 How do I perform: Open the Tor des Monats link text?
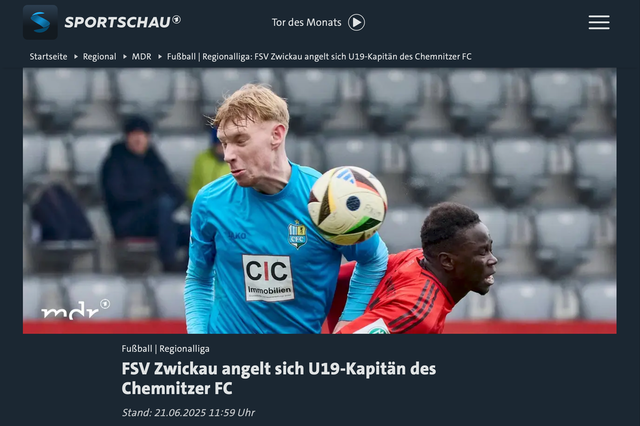pos(307,22)
